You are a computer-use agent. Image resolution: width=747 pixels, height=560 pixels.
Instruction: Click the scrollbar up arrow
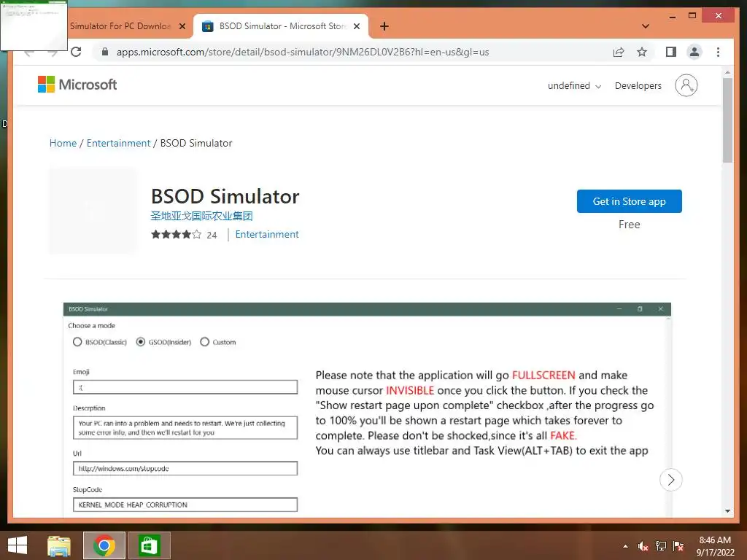[x=727, y=72]
